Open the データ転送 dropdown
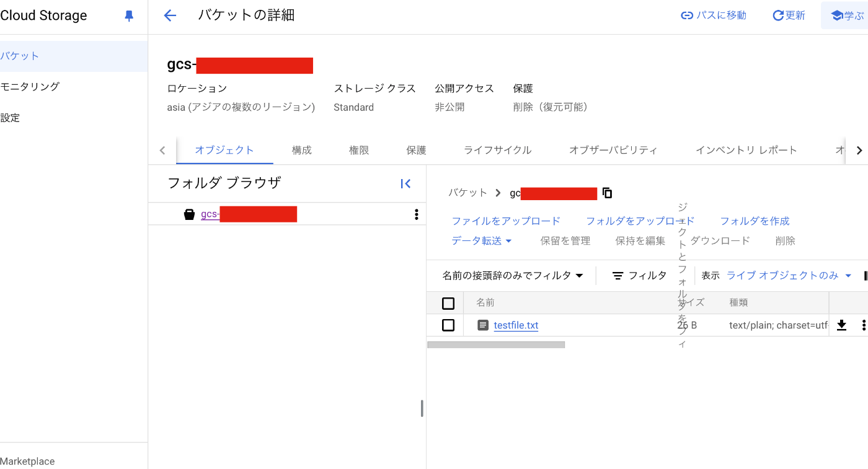 click(482, 240)
